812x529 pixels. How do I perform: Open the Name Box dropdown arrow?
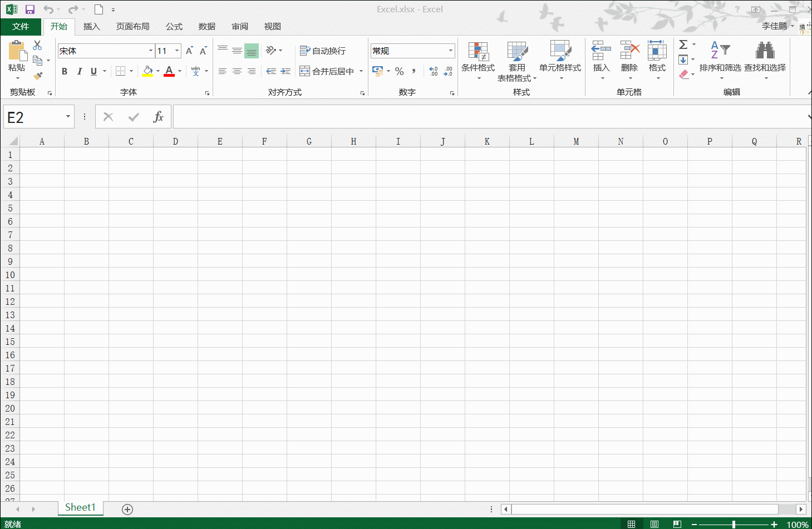(x=68, y=117)
